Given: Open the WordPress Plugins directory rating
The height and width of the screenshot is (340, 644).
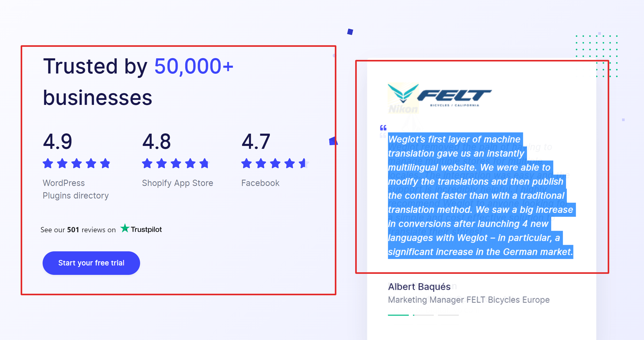Looking at the screenshot, I should [x=76, y=189].
